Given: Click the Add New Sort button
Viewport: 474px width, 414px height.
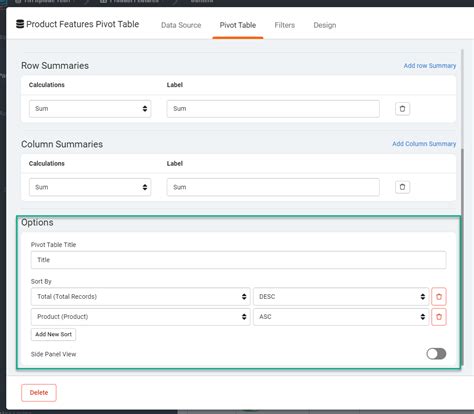Looking at the screenshot, I should tap(53, 334).
